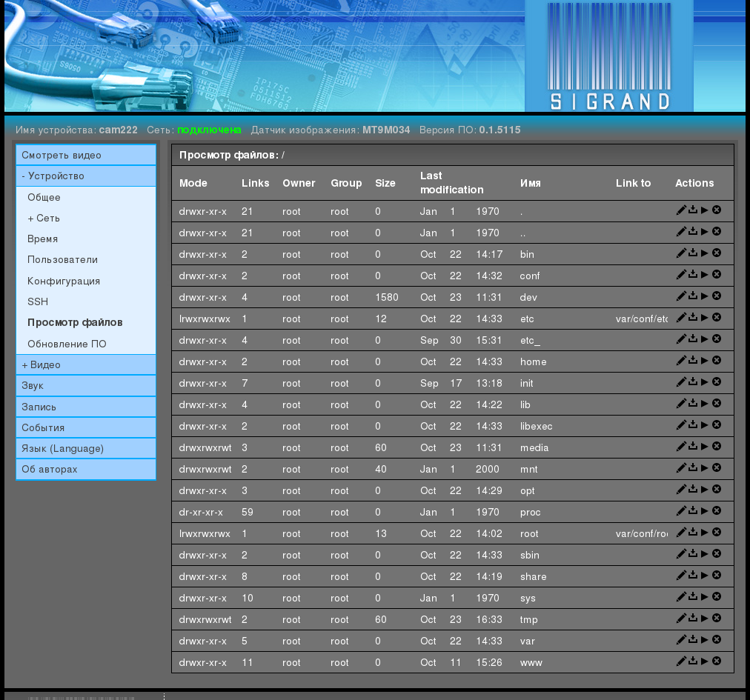Delete the dev entry using X icon
The height and width of the screenshot is (700, 750).
(717, 296)
